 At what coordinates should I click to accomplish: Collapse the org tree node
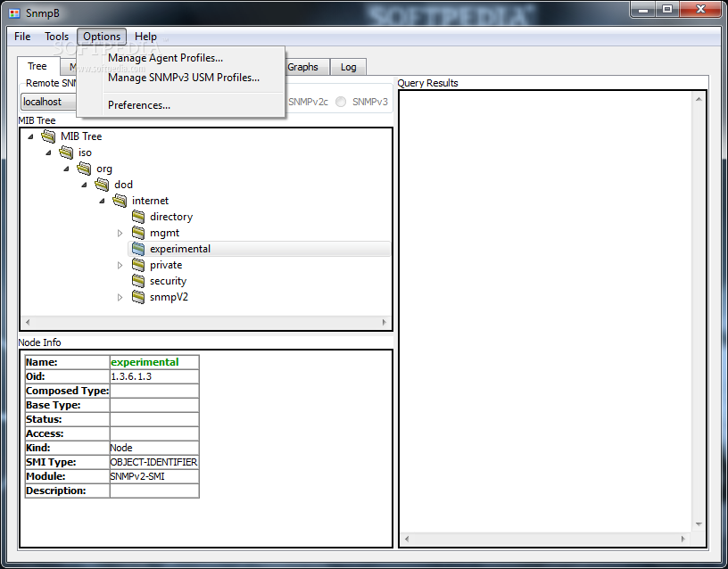pyautogui.click(x=66, y=169)
